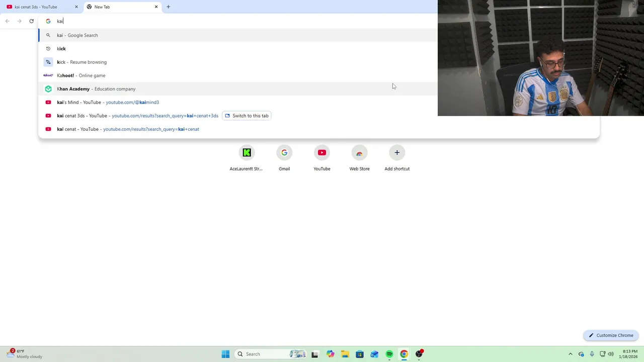Open Spotify from the taskbar

point(389,354)
